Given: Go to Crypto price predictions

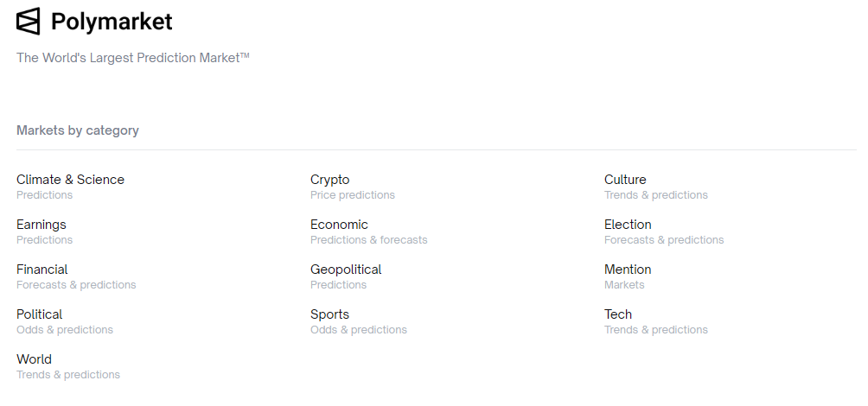Looking at the screenshot, I should [330, 180].
